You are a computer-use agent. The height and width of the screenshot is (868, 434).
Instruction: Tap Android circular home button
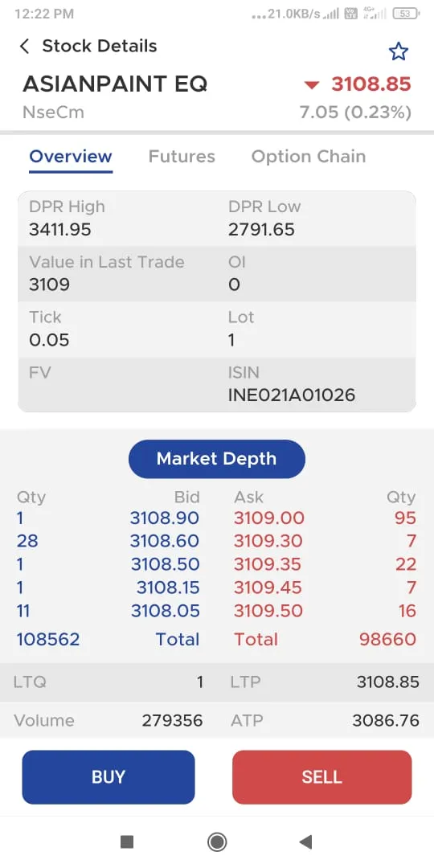(x=216, y=842)
